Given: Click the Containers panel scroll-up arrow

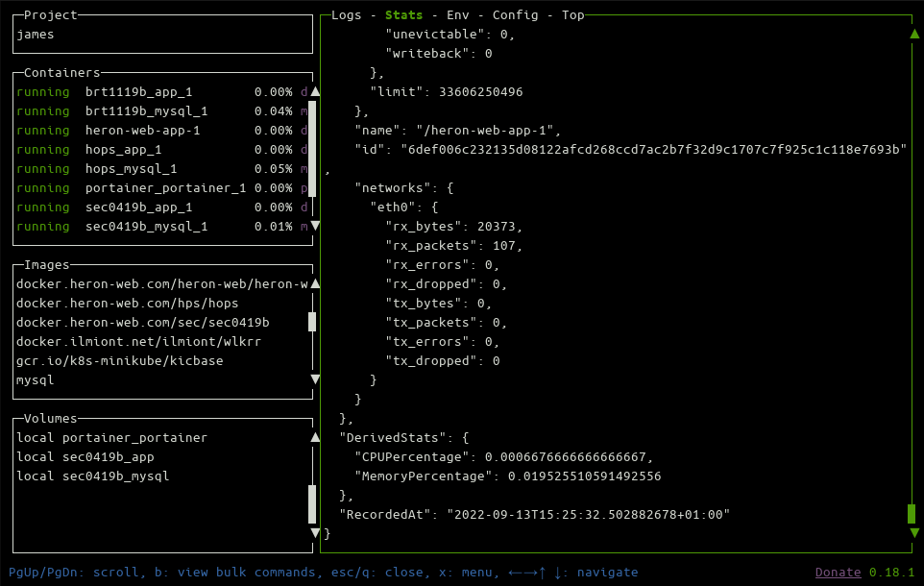Looking at the screenshot, I should pos(315,91).
